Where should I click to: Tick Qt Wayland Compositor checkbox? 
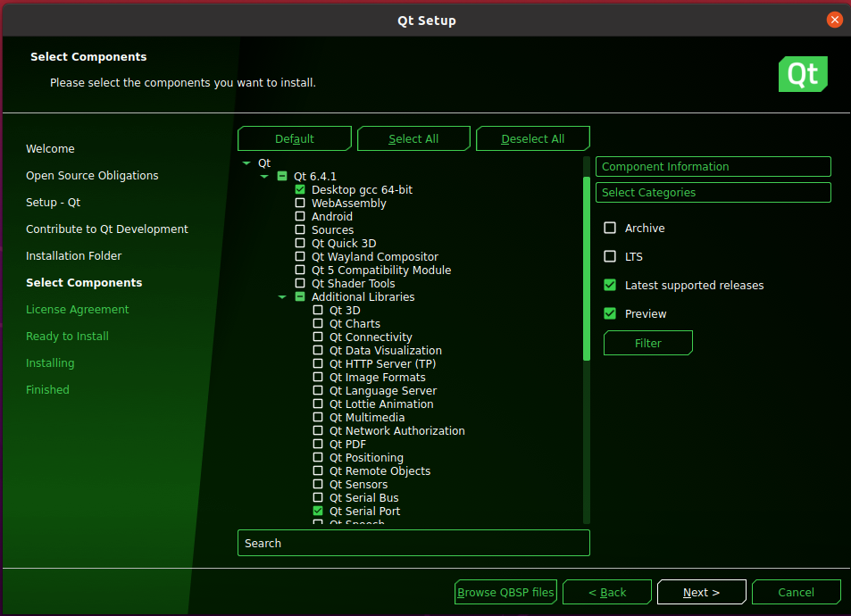click(300, 256)
